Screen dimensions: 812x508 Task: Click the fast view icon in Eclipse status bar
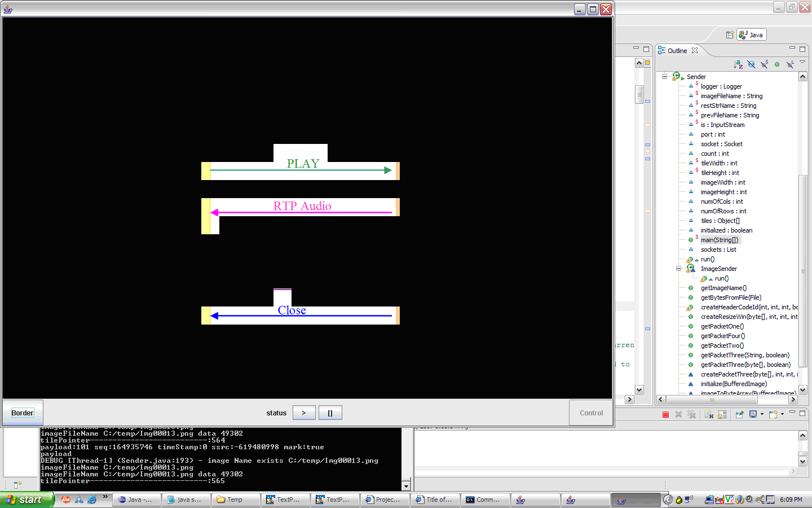click(17, 484)
